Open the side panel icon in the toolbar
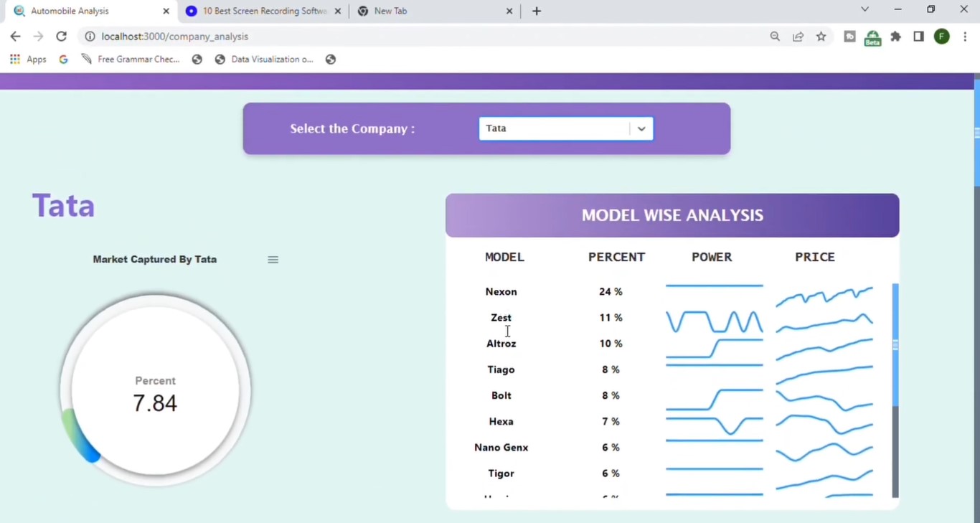This screenshot has height=523, width=980. click(x=918, y=36)
